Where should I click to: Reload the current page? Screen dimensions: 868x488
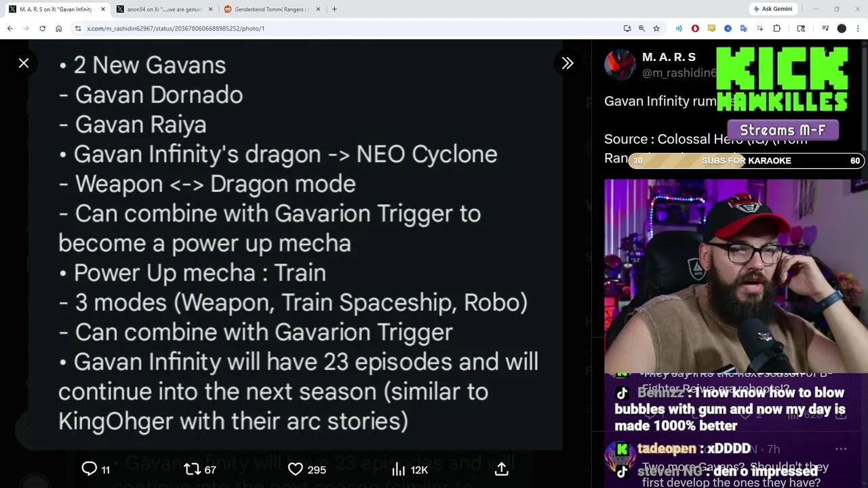tap(42, 28)
